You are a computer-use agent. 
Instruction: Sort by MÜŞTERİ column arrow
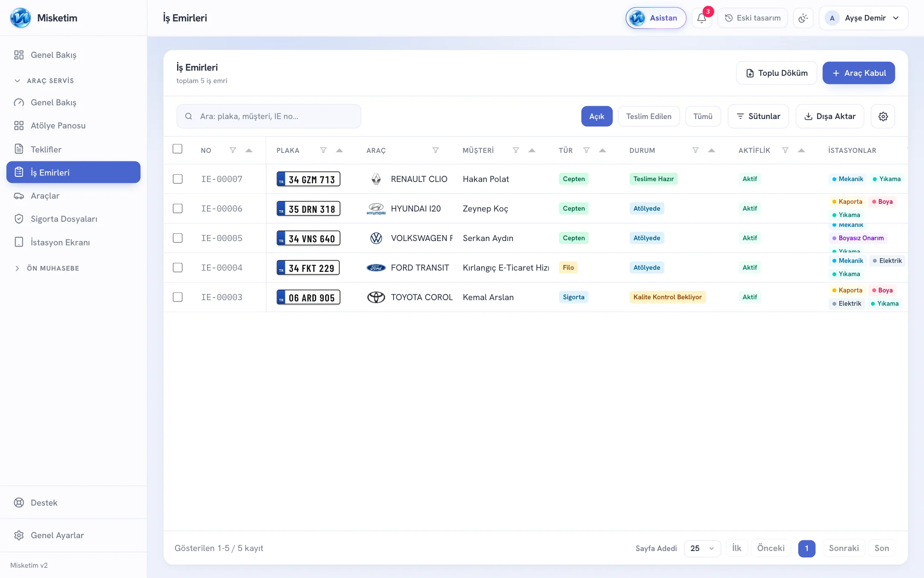click(x=532, y=150)
